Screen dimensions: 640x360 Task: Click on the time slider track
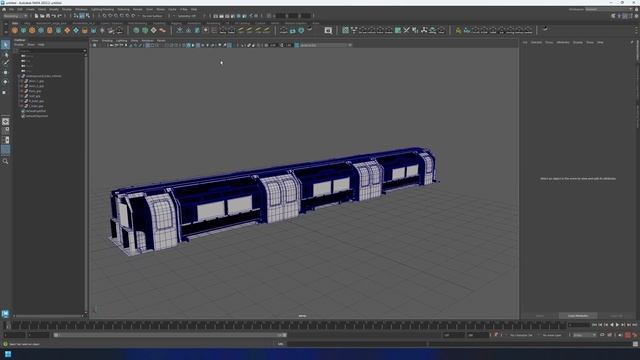coord(288,325)
